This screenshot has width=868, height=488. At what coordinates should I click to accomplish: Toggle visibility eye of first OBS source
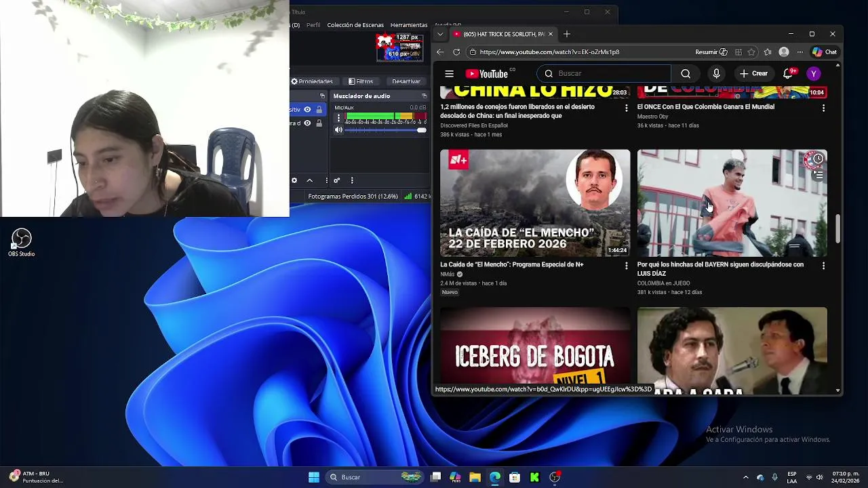pos(307,109)
